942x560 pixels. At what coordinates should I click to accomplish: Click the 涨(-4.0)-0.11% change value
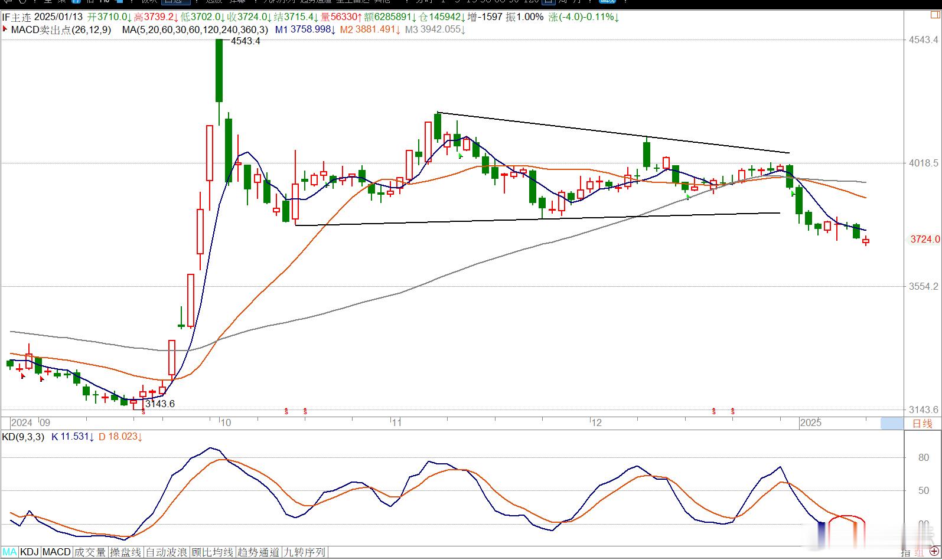(x=584, y=17)
